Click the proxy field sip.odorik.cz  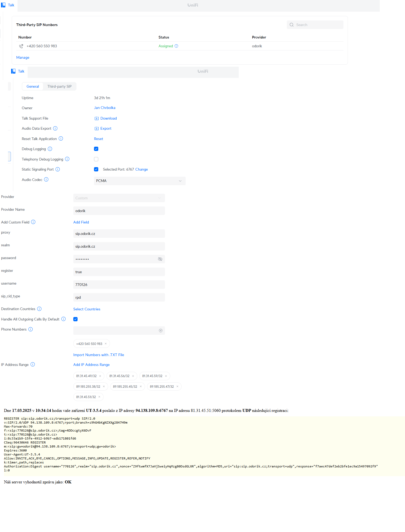pyautogui.click(x=119, y=234)
